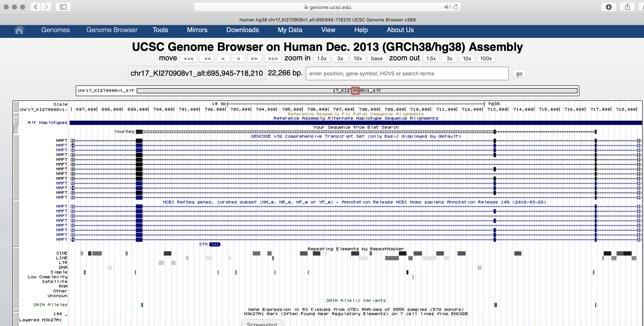Reload the page with refresh icon
The image size is (644, 326).
point(456,7)
